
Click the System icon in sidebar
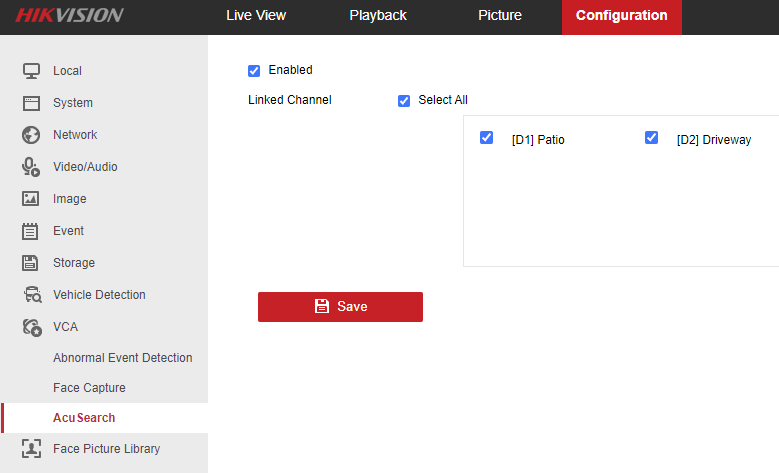(x=31, y=103)
